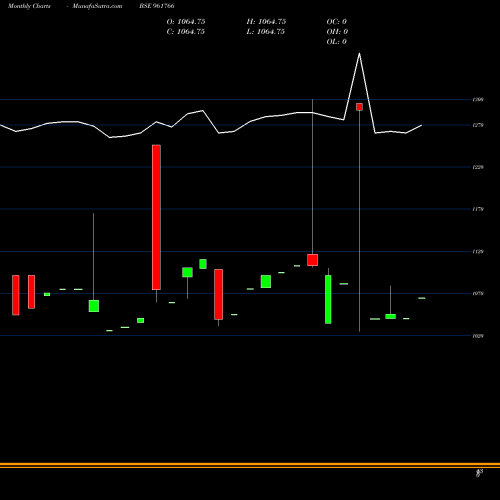
Task: Click the close value 'C: 1064.75'
Action: [x=186, y=32]
